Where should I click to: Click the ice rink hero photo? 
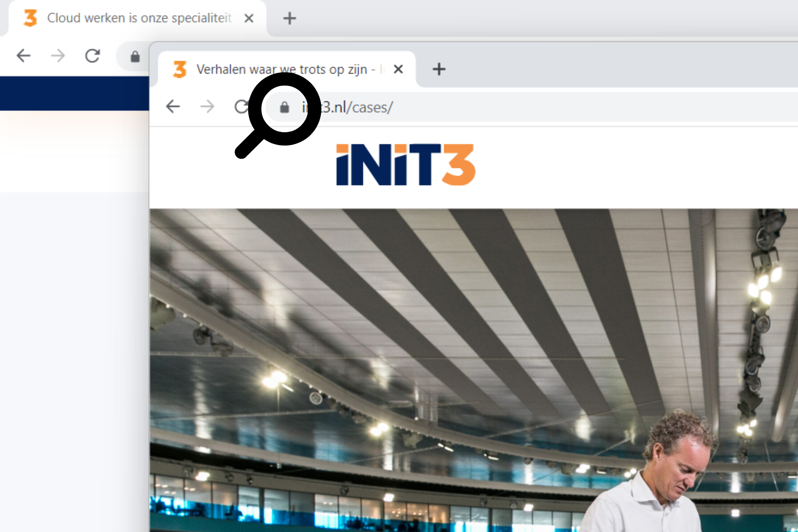click(474, 370)
